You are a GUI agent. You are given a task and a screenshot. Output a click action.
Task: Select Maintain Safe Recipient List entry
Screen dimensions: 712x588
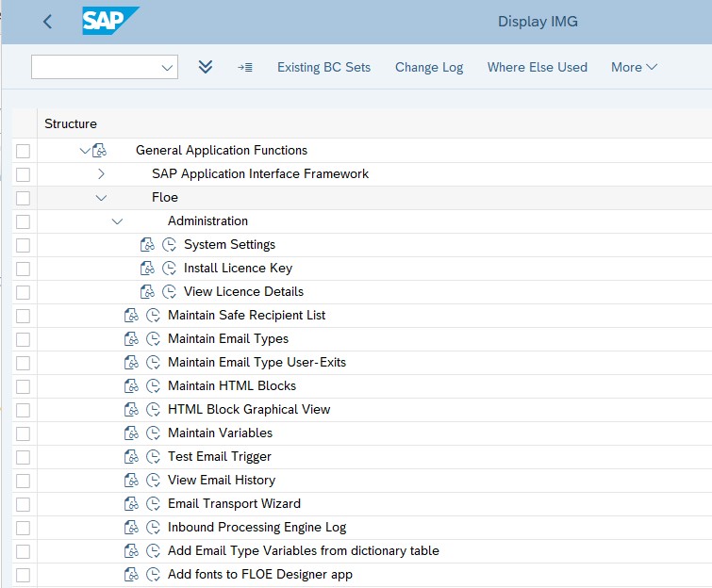click(246, 315)
